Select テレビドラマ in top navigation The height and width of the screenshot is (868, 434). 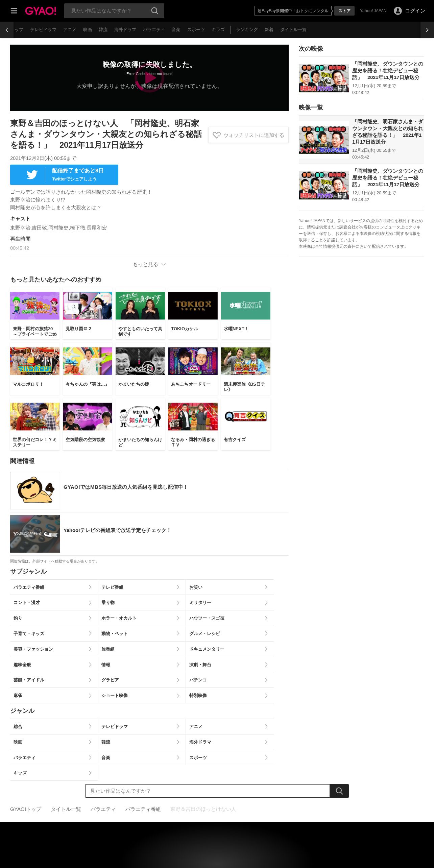pos(43,30)
